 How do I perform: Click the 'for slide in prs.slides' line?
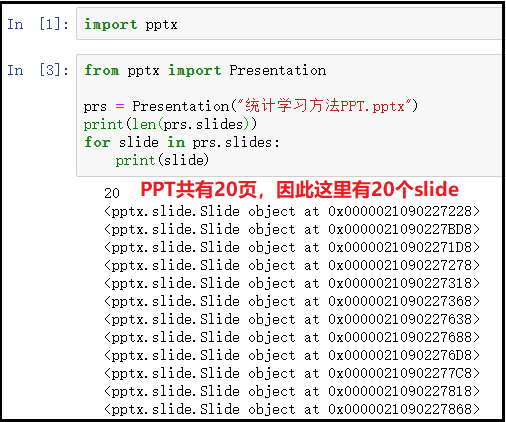pos(182,142)
